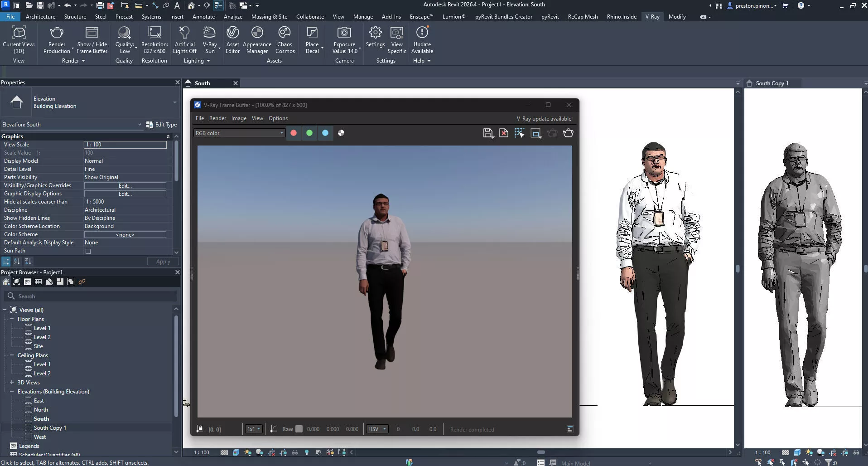Collapse the Floor Plans tree node

(12, 319)
